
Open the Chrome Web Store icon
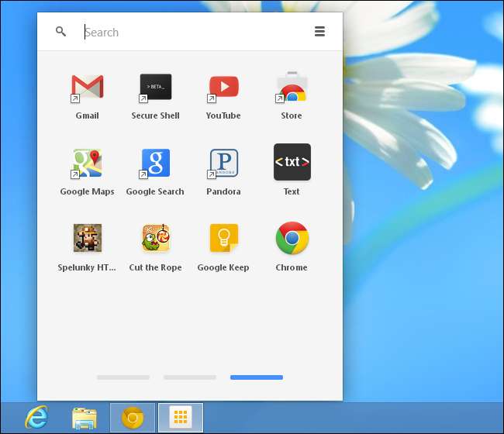292,87
